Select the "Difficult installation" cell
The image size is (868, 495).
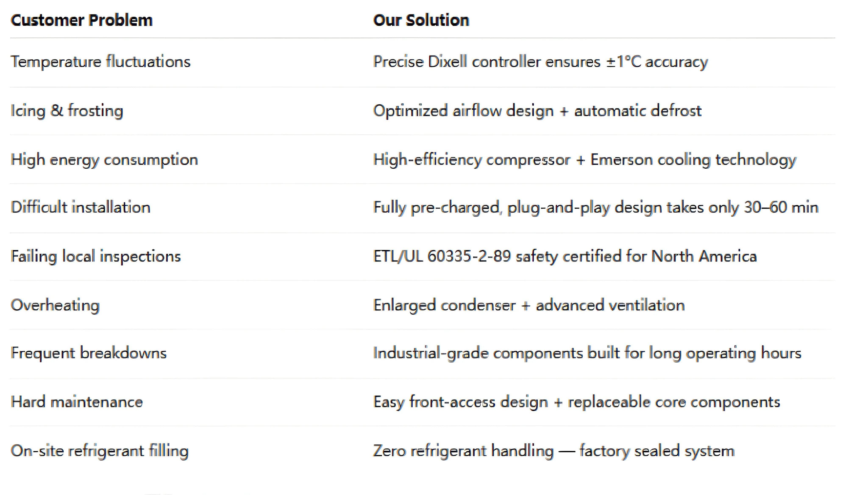(80, 207)
